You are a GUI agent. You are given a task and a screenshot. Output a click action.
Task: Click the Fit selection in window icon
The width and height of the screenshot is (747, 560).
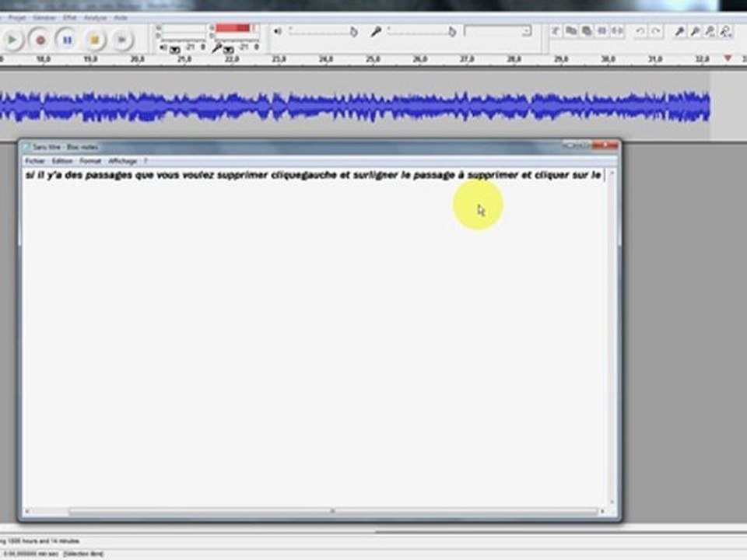pyautogui.click(x=710, y=32)
